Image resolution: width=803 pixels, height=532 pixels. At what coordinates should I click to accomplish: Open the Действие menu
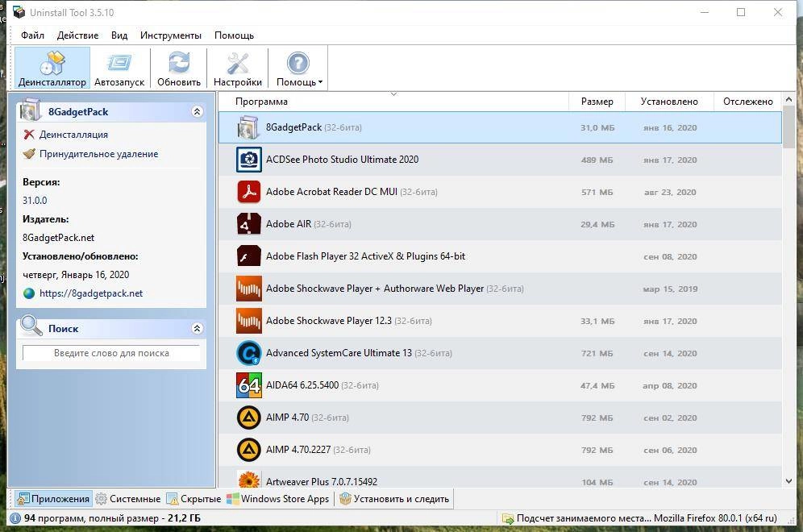click(78, 35)
